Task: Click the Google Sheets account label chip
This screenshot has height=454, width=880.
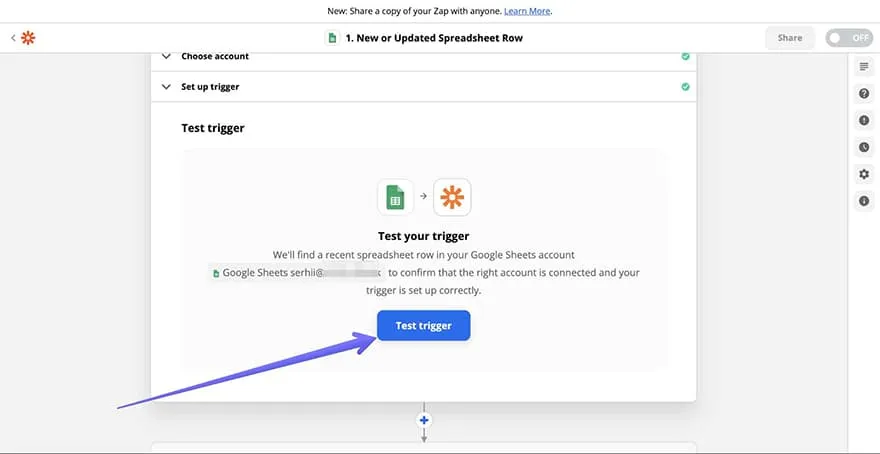Action: [x=297, y=272]
